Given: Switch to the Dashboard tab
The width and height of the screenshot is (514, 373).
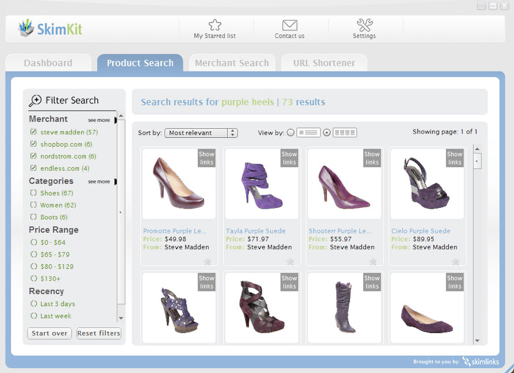Looking at the screenshot, I should 48,63.
